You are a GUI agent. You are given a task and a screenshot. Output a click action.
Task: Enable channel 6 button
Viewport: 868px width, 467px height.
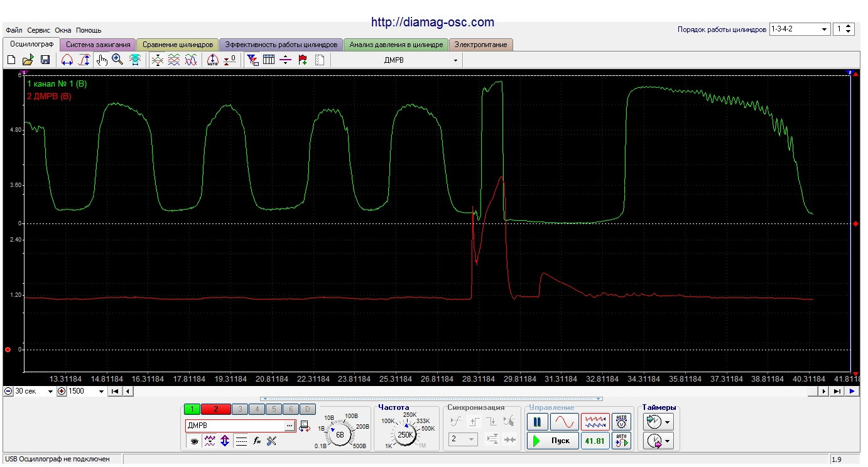coord(290,409)
